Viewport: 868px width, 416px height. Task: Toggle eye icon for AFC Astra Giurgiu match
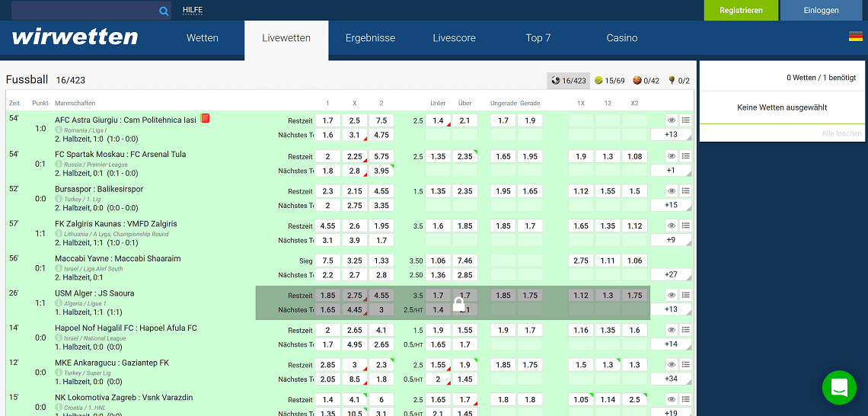[672, 120]
